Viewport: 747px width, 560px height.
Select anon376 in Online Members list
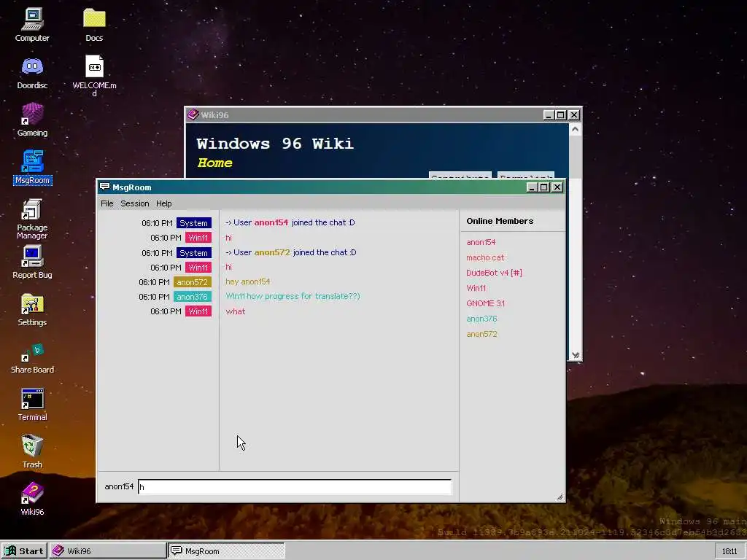(x=481, y=319)
